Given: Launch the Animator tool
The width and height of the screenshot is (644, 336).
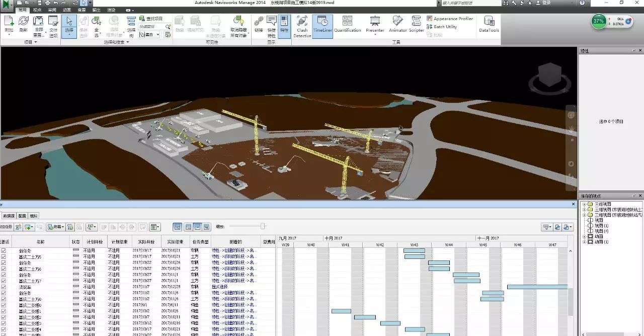Looking at the screenshot, I should click(x=397, y=26).
